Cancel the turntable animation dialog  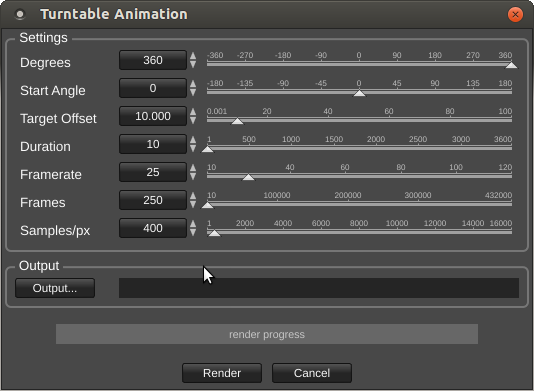pyautogui.click(x=312, y=373)
